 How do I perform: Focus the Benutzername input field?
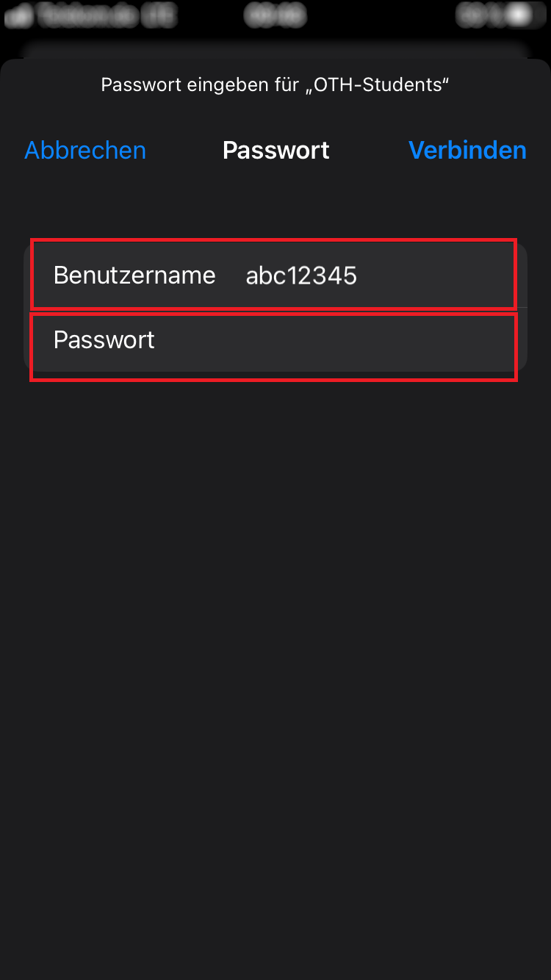click(x=367, y=275)
